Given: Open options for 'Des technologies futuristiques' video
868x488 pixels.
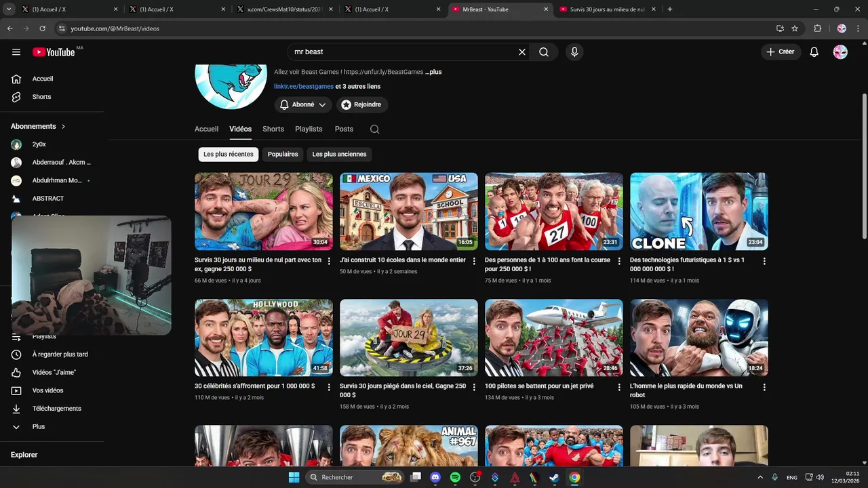Looking at the screenshot, I should (x=764, y=261).
